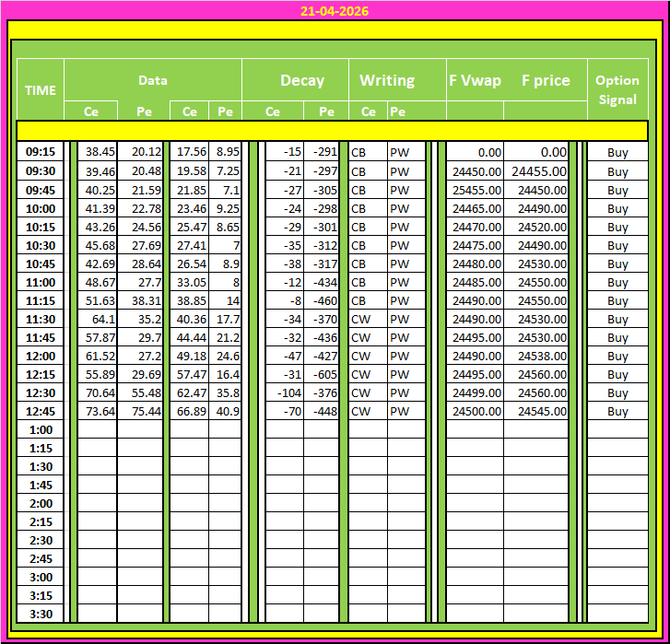The width and height of the screenshot is (670, 644).
Task: Select the F price header
Action: click(546, 80)
